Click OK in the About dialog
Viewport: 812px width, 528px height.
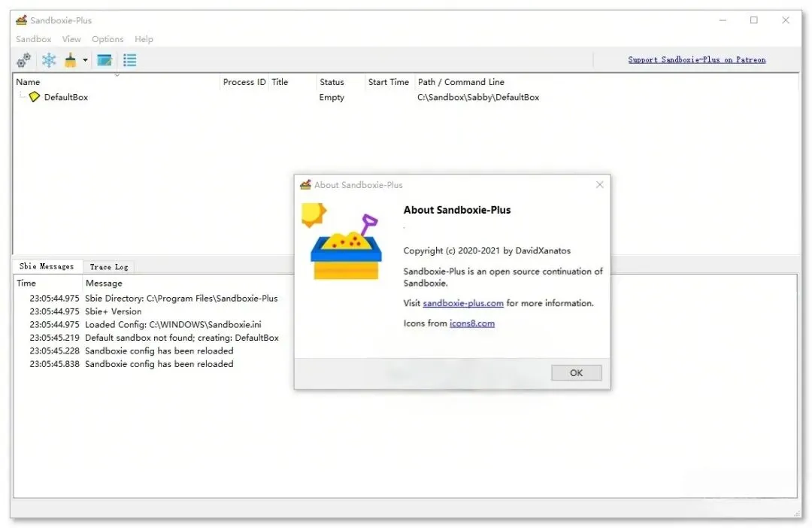point(577,372)
